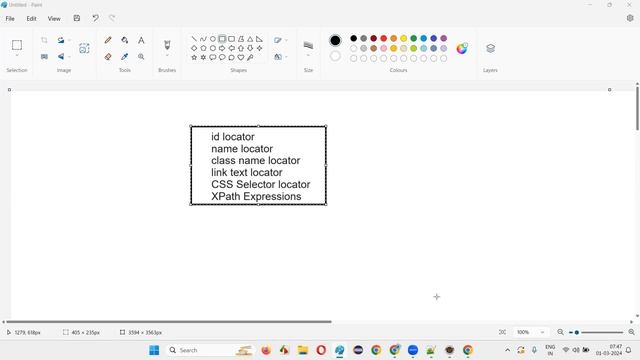Open the shape Outline dropdown
Image resolution: width=640 pixels, height=360 pixels.
tap(286, 40)
